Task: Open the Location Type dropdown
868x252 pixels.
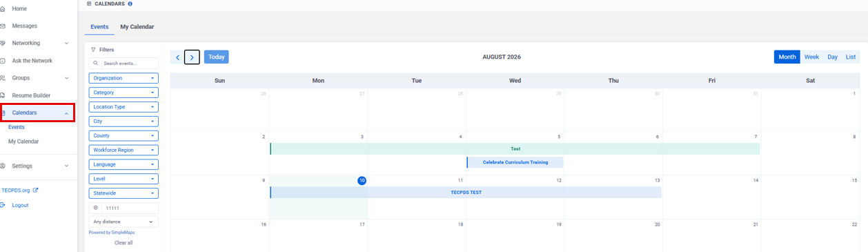Action: click(x=124, y=107)
